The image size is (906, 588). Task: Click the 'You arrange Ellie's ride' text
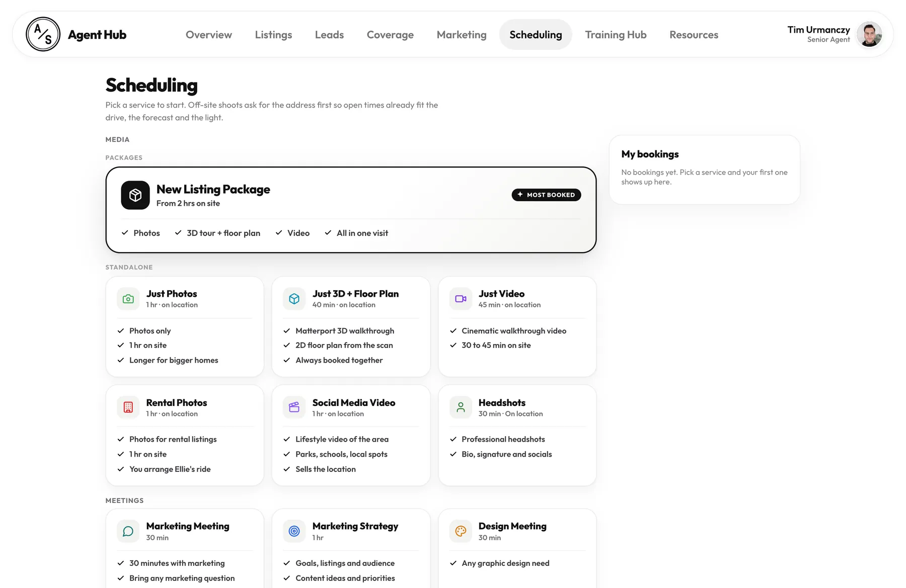[x=170, y=469]
